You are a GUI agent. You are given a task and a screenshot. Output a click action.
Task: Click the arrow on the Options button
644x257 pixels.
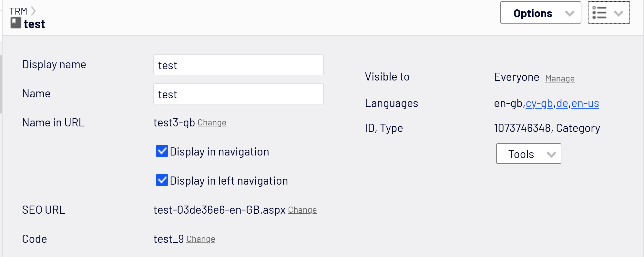570,13
